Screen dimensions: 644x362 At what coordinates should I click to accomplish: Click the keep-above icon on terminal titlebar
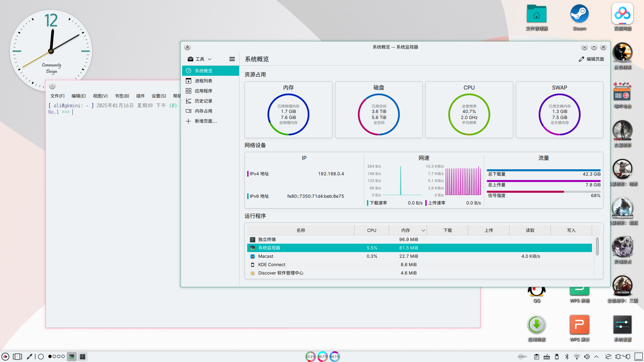(52, 86)
